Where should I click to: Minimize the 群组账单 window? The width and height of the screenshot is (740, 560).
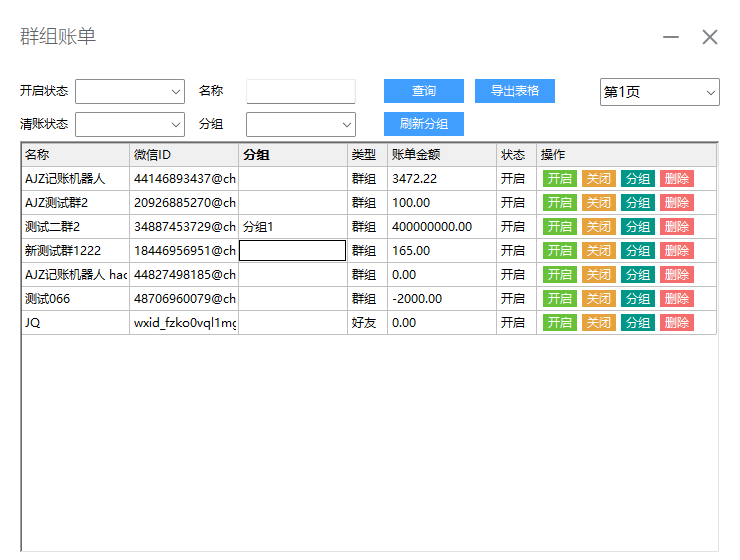(x=671, y=37)
